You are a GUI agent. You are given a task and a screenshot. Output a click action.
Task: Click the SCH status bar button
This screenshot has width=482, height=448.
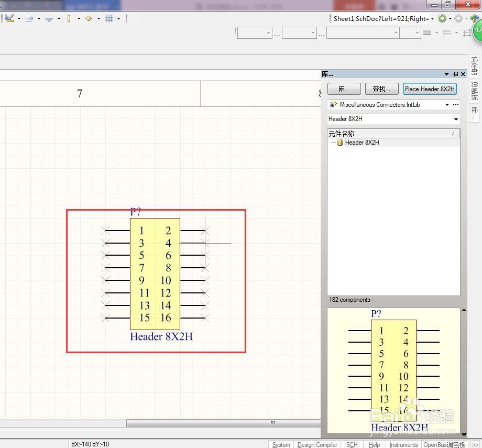click(x=352, y=445)
